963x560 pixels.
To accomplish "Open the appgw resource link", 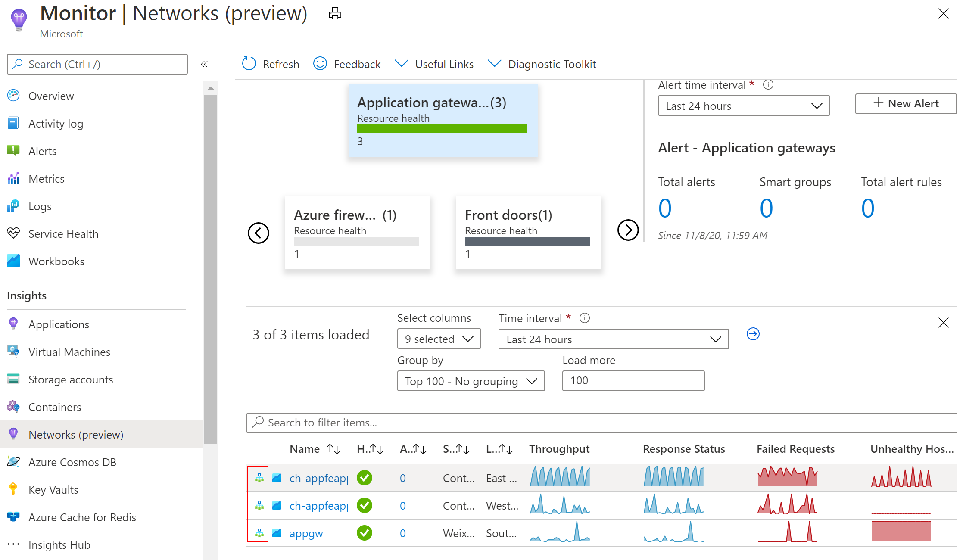I will 306,533.
